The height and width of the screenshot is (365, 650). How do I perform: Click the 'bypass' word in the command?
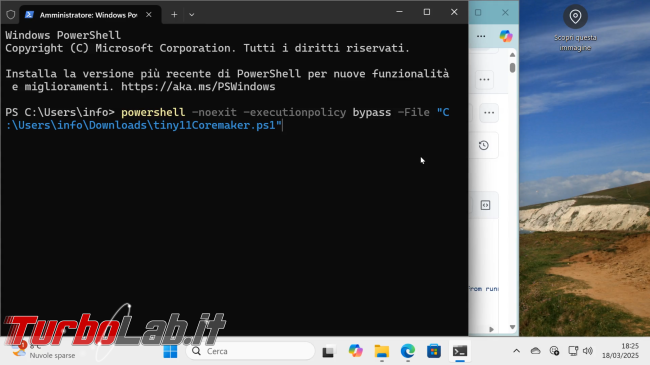(x=372, y=112)
